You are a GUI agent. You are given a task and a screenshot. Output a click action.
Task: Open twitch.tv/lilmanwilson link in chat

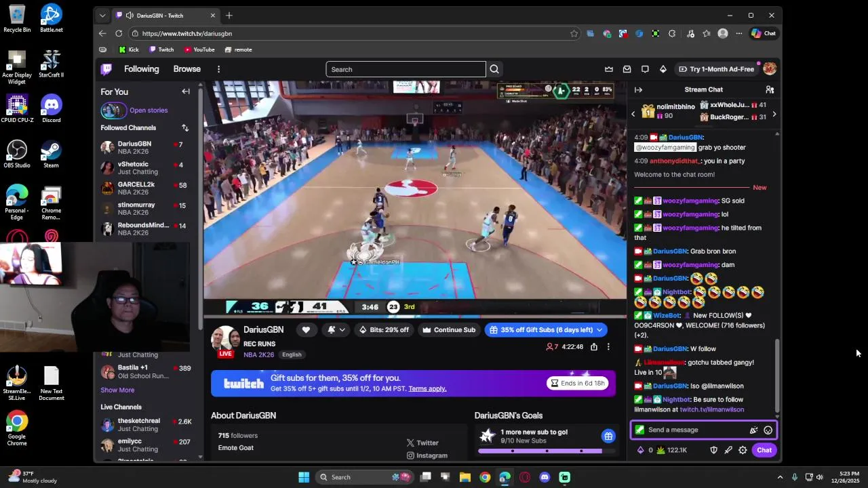[712, 410]
